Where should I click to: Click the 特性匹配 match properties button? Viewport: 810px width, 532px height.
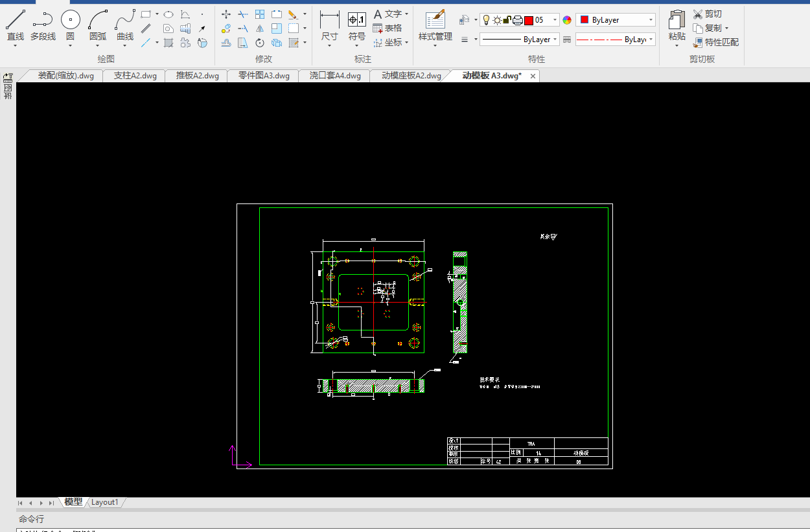pos(716,42)
